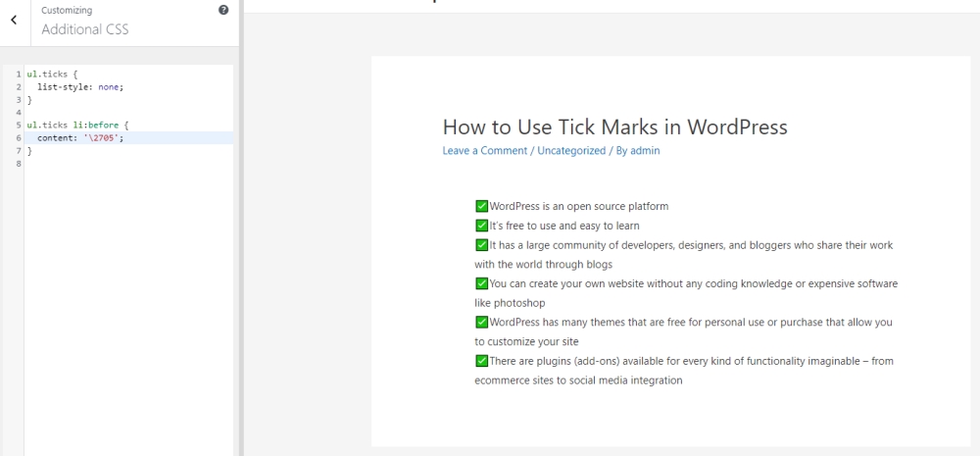Click tick mark beside large community of developers item
This screenshot has width=980, height=456.
click(x=481, y=244)
